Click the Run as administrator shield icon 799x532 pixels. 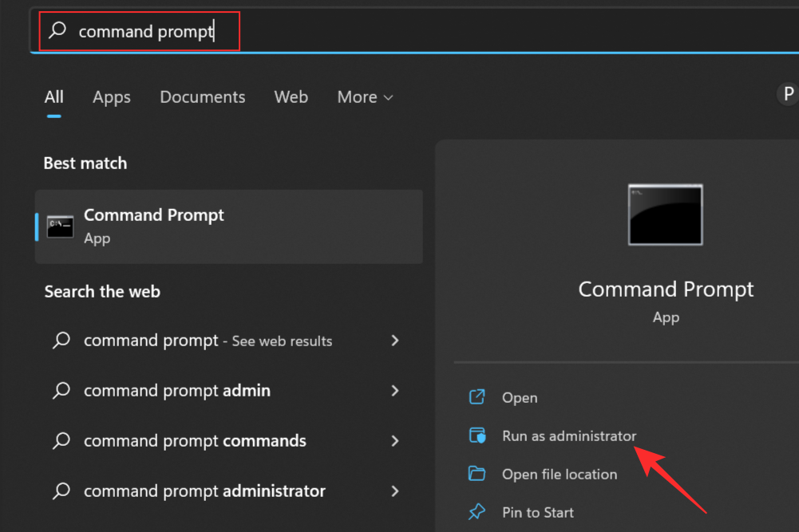[x=477, y=435]
